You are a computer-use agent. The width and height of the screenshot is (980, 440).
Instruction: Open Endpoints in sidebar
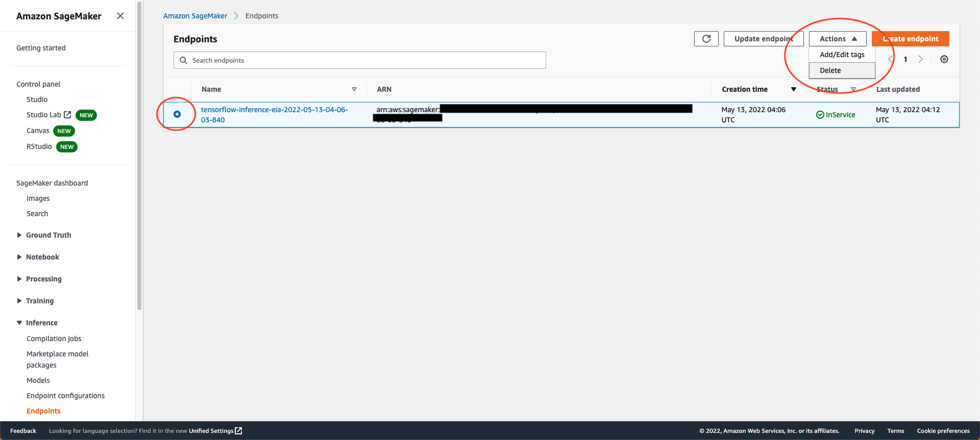43,411
